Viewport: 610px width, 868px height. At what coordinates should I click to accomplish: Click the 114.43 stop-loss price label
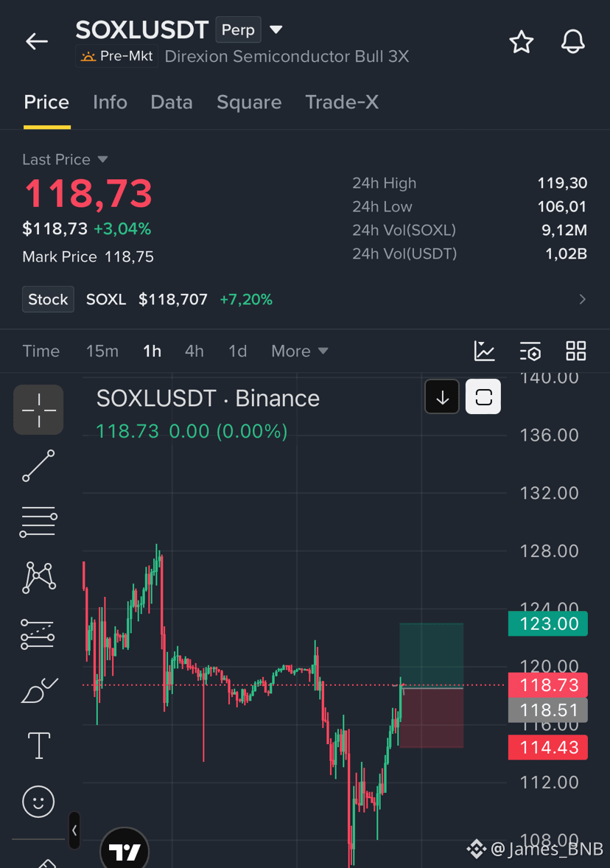(x=548, y=748)
